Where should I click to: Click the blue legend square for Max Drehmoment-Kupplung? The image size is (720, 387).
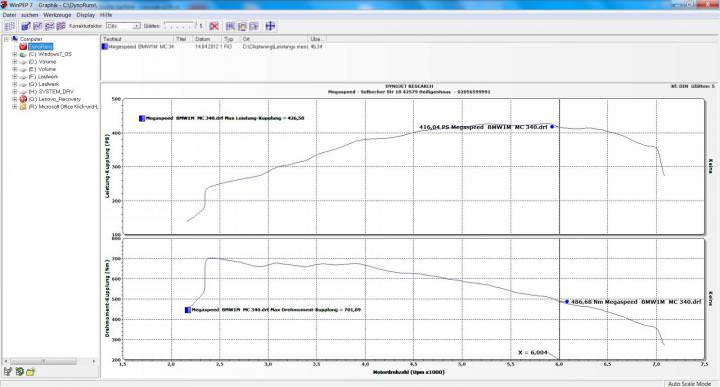tap(187, 310)
